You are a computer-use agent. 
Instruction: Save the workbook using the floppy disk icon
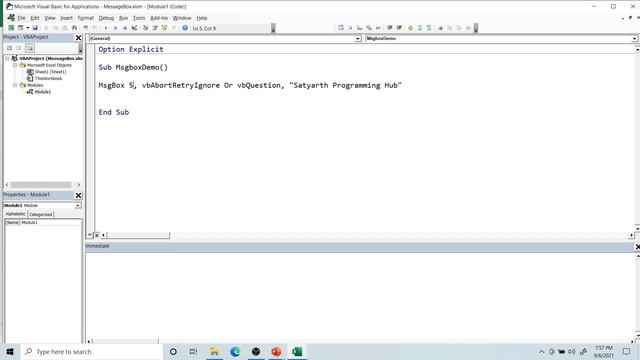click(35, 28)
